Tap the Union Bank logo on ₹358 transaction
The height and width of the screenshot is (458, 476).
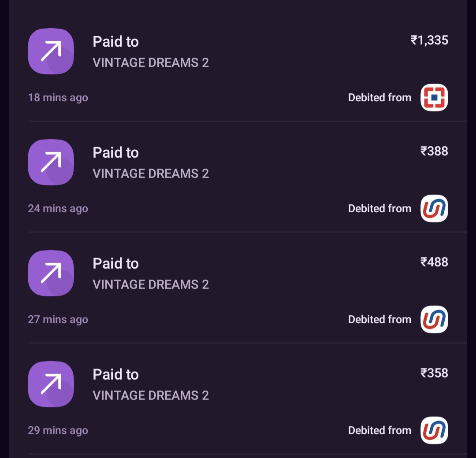click(x=434, y=430)
